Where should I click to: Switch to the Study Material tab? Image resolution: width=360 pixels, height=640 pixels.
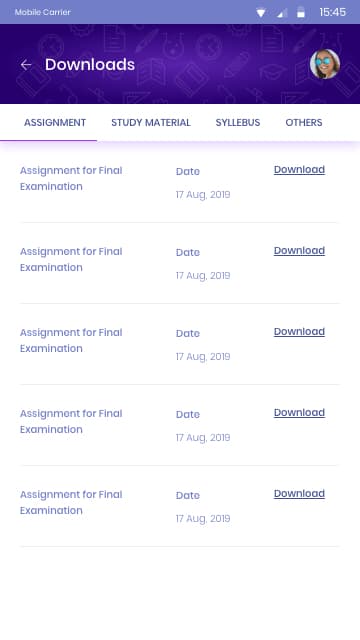[x=151, y=122]
